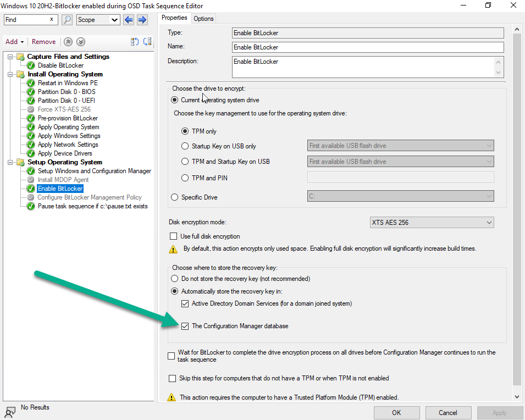Click status icon of Pre-provision BitLocker
Image resolution: width=525 pixels, height=420 pixels.
tap(31, 118)
